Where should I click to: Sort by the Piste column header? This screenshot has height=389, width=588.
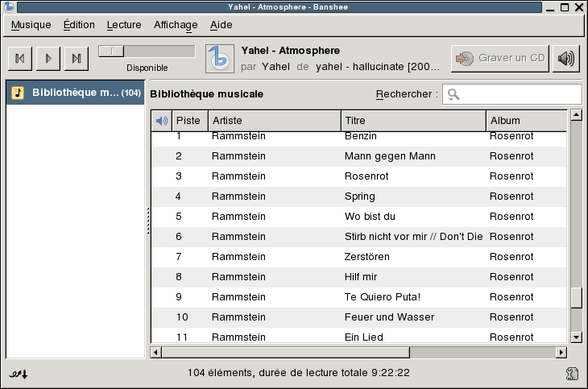(x=188, y=121)
